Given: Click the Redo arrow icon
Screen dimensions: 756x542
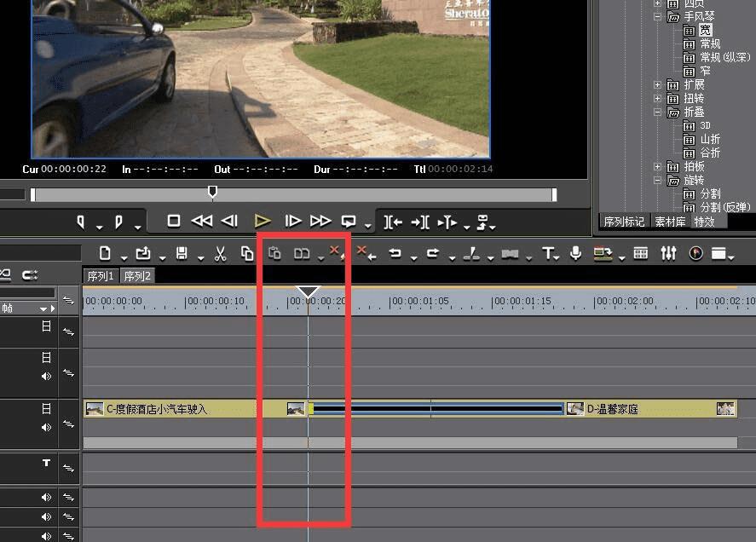Looking at the screenshot, I should pyautogui.click(x=432, y=252).
